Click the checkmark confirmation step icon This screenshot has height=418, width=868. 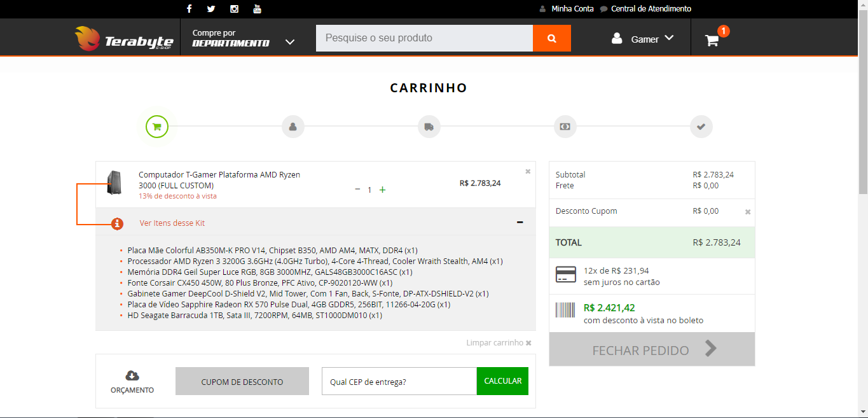tap(701, 127)
